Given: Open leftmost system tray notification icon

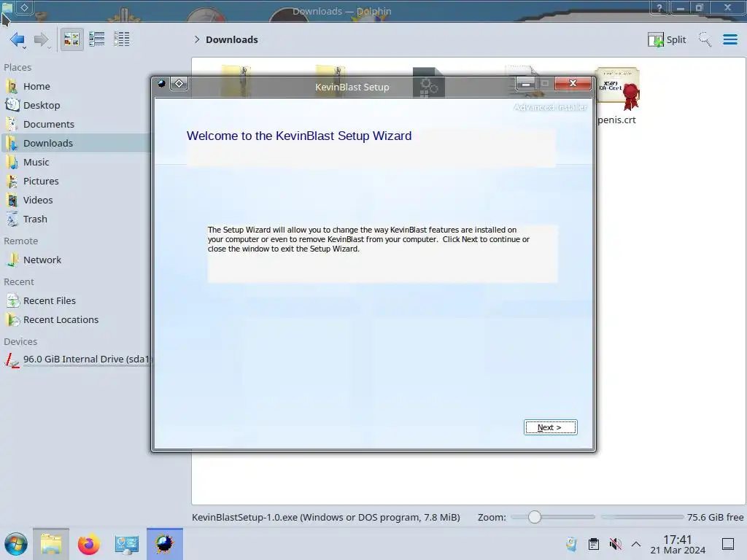Looking at the screenshot, I should click(x=571, y=544).
